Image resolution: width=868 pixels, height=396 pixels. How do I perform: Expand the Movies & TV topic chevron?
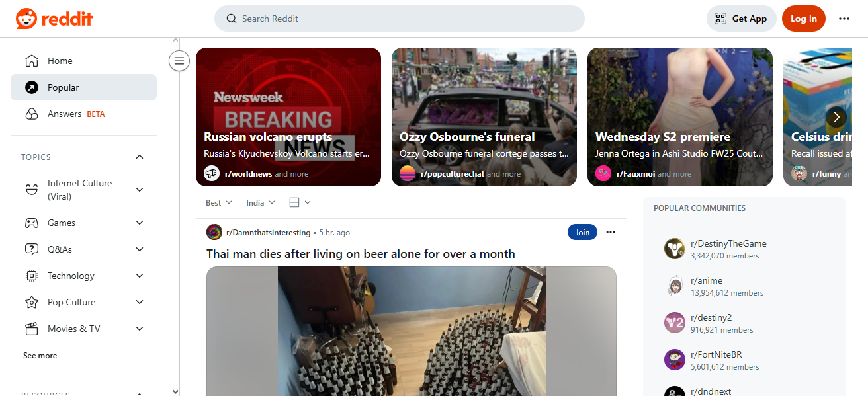(x=140, y=329)
